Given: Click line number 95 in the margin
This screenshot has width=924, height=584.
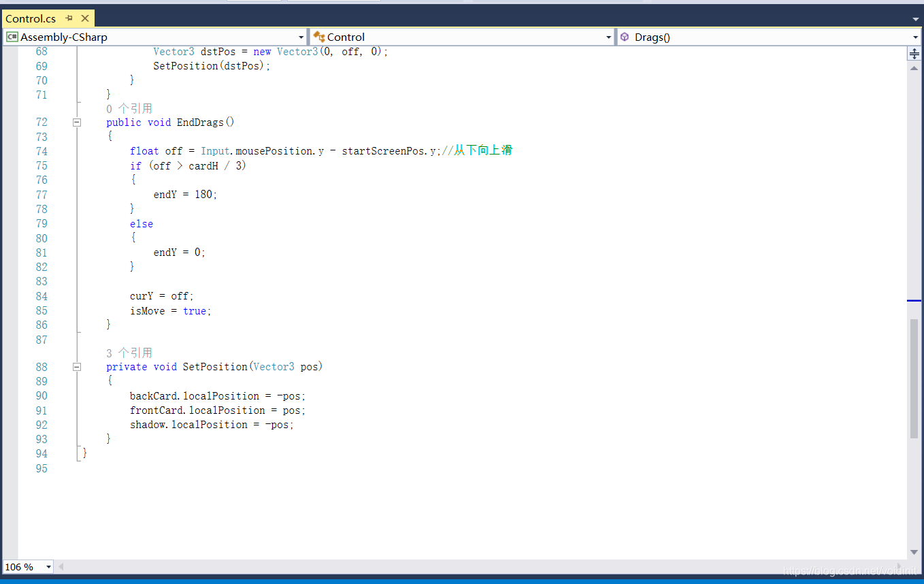Looking at the screenshot, I should (42, 468).
